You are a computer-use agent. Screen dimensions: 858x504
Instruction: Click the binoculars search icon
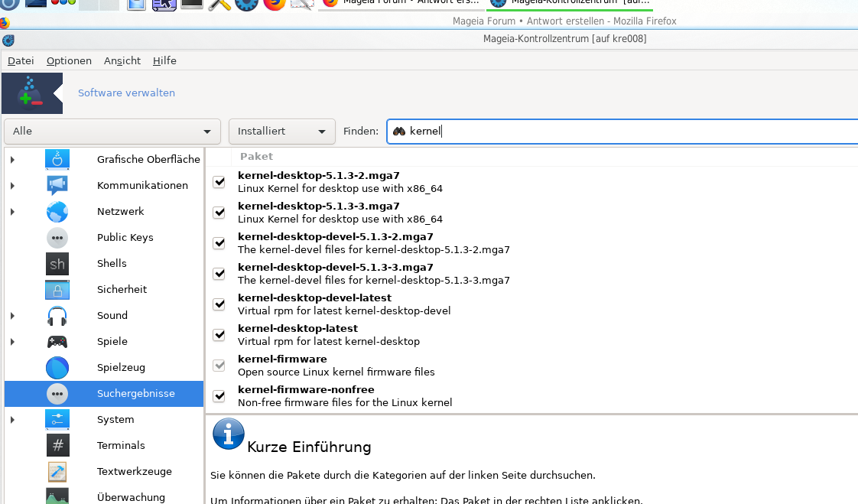click(x=399, y=132)
